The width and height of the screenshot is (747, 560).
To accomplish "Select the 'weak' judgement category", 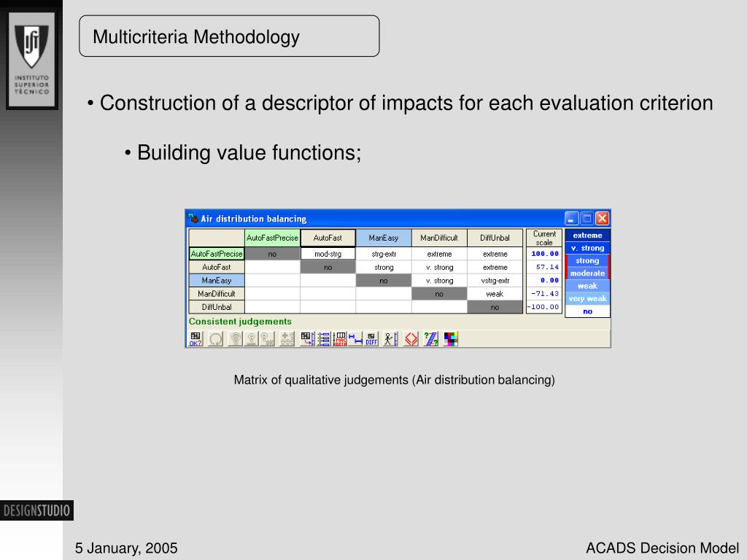I will click(587, 286).
